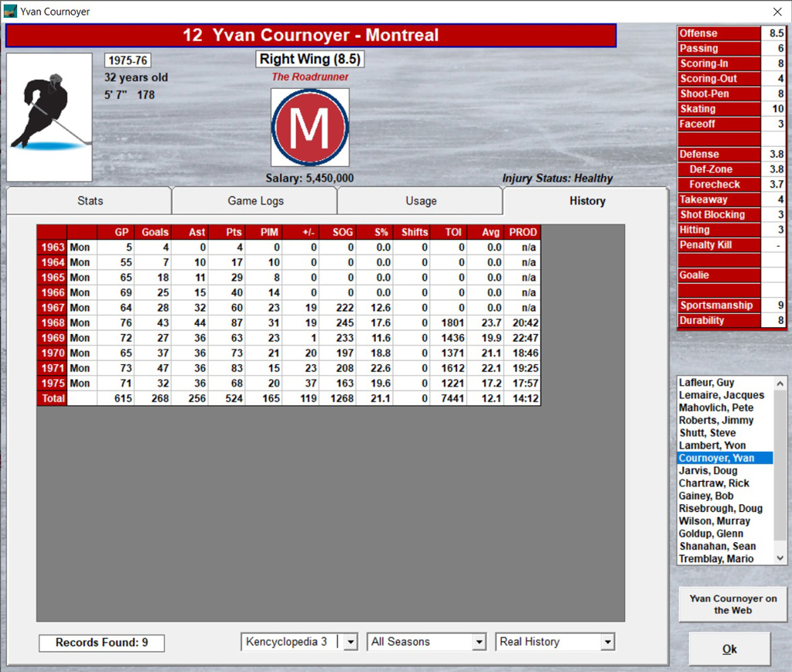Image resolution: width=792 pixels, height=672 pixels.
Task: Click the hockey player silhouette image
Action: [x=49, y=118]
